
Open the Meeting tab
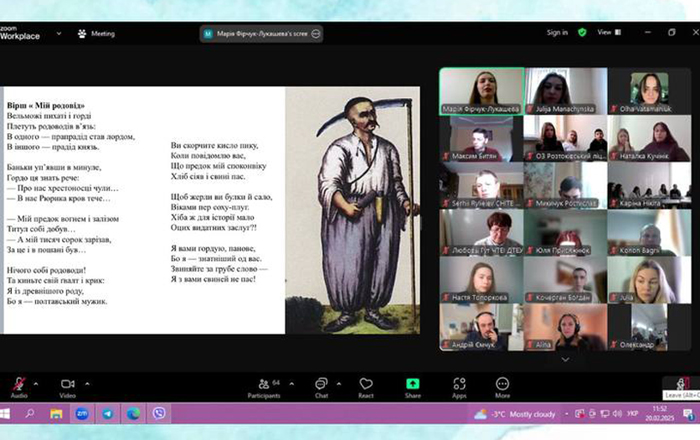pos(96,33)
